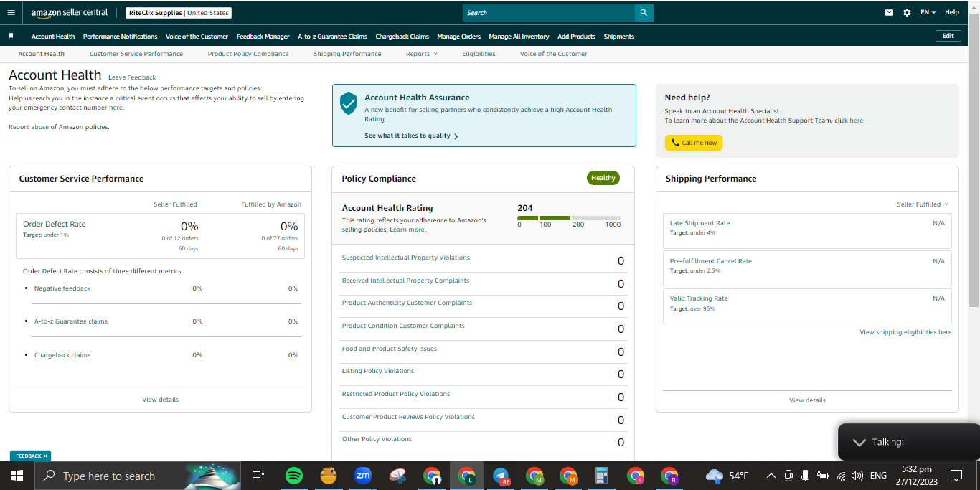Open the Windows notification center icon
This screenshot has width=980, height=490.
click(x=956, y=476)
